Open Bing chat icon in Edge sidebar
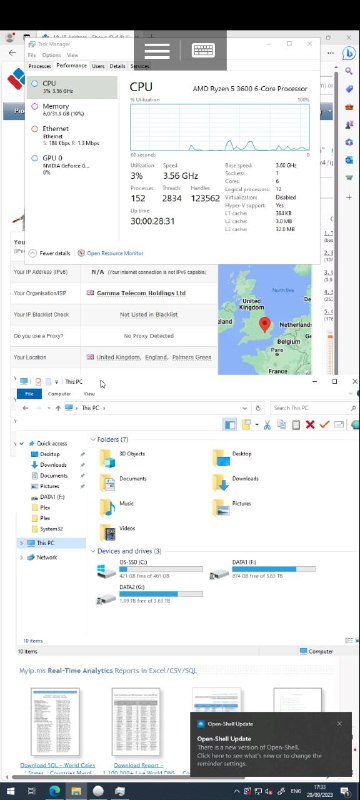 [x=349, y=53]
